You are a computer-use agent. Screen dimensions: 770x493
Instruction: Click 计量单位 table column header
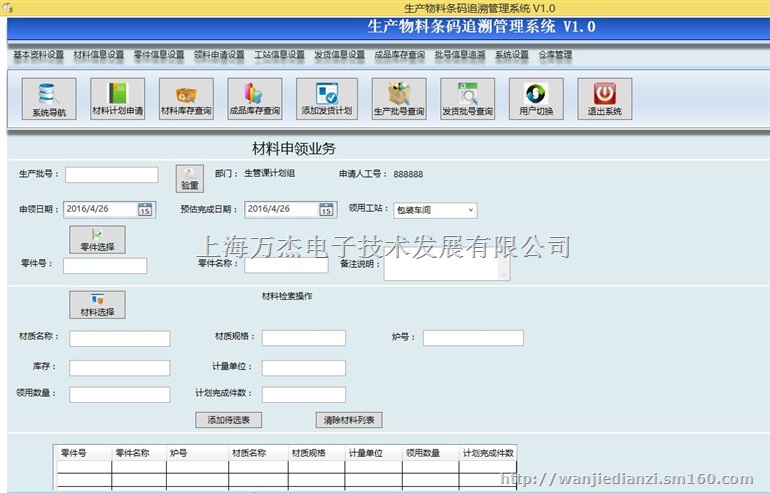373,453
